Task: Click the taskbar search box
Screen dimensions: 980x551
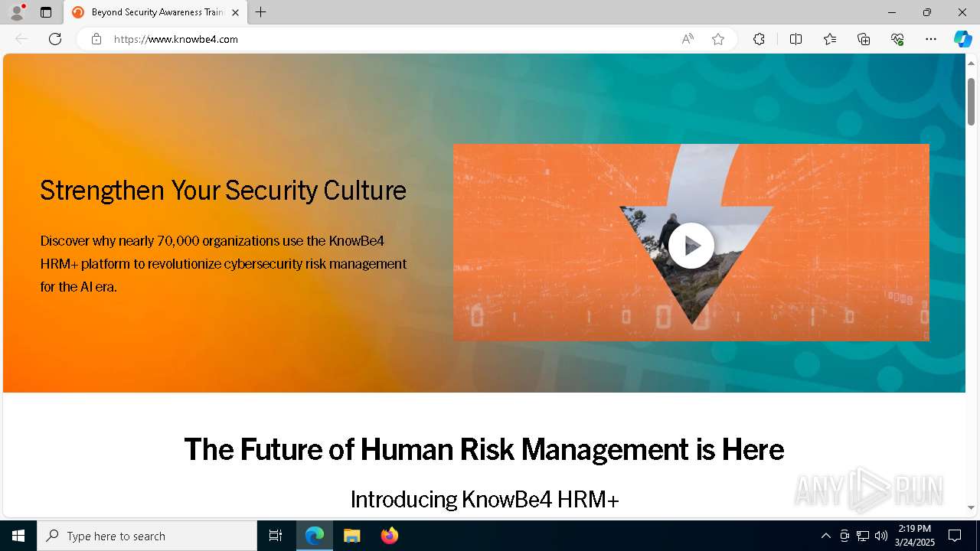Action: point(147,536)
